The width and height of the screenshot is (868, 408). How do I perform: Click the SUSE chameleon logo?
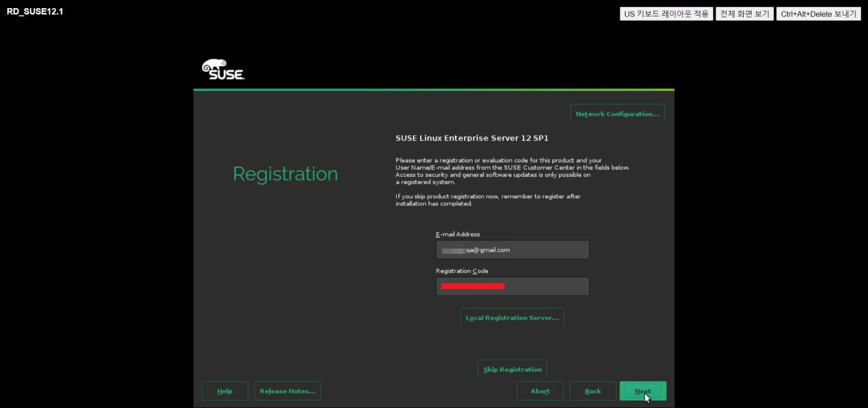point(223,69)
